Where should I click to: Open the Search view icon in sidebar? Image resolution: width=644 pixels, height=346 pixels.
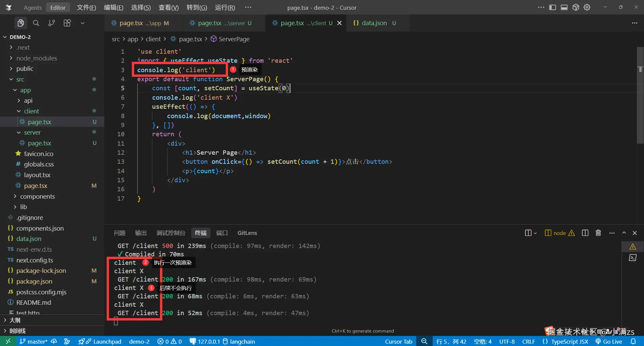pyautogui.click(x=36, y=23)
